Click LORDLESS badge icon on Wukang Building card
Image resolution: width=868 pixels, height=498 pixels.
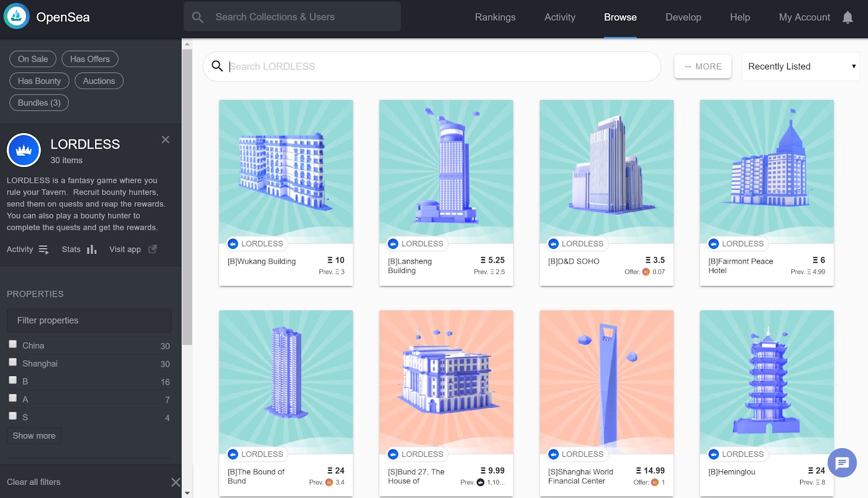tap(233, 244)
